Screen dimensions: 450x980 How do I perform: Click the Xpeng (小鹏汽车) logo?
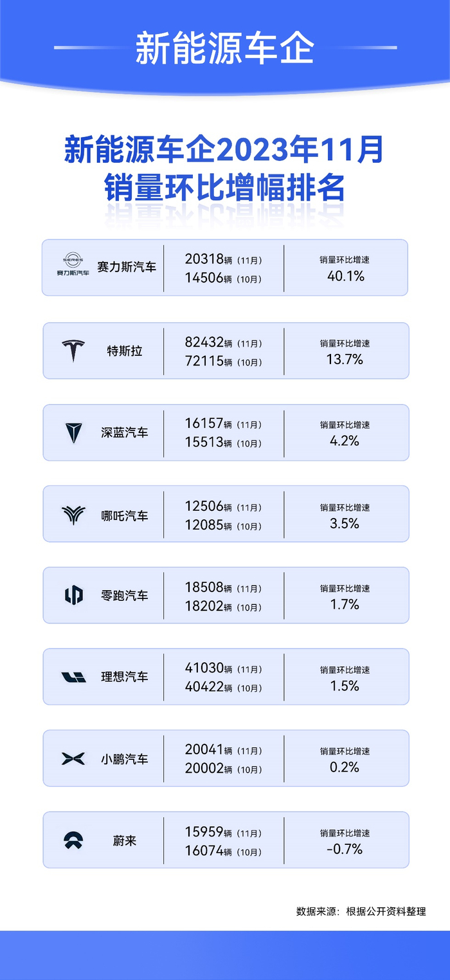coord(73,759)
